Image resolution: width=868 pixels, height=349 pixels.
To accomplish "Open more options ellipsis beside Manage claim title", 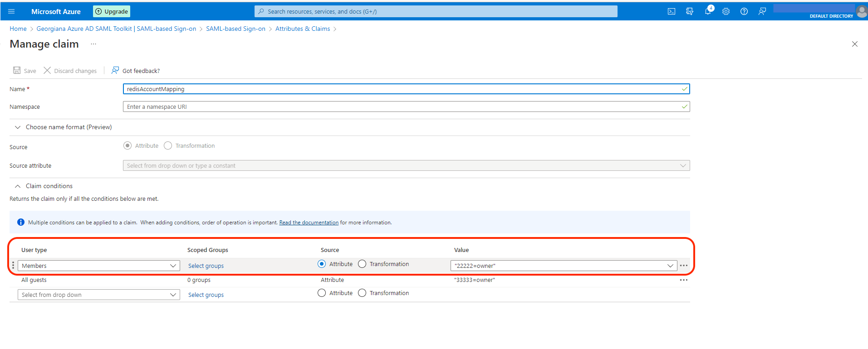I will tap(93, 44).
